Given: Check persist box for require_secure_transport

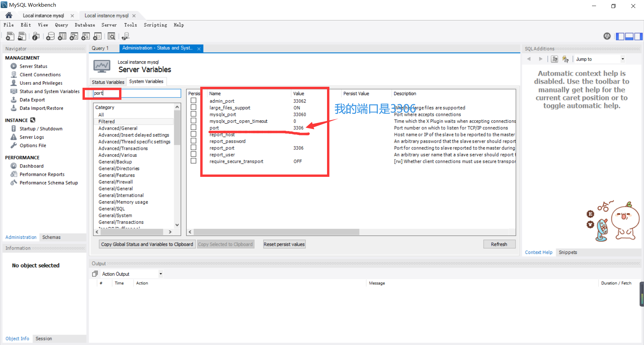Looking at the screenshot, I should (194, 161).
